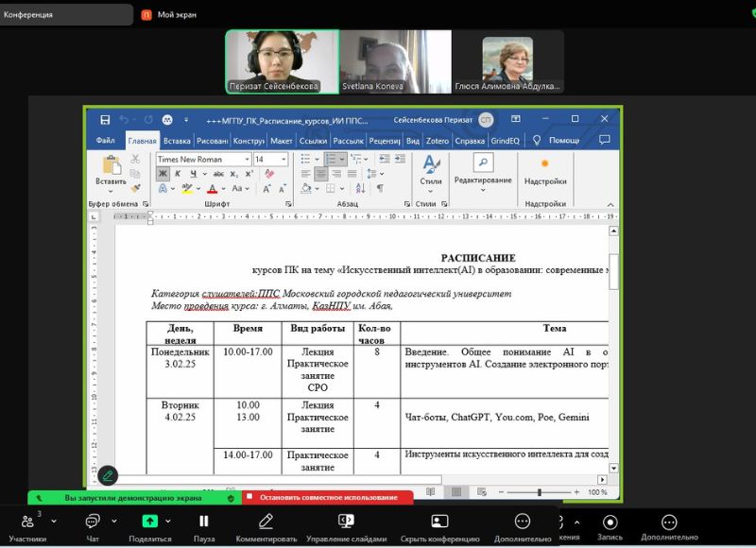Open the Participants panel in Zoom toolbar
Screen dimensions: 756x548
(x=27, y=524)
